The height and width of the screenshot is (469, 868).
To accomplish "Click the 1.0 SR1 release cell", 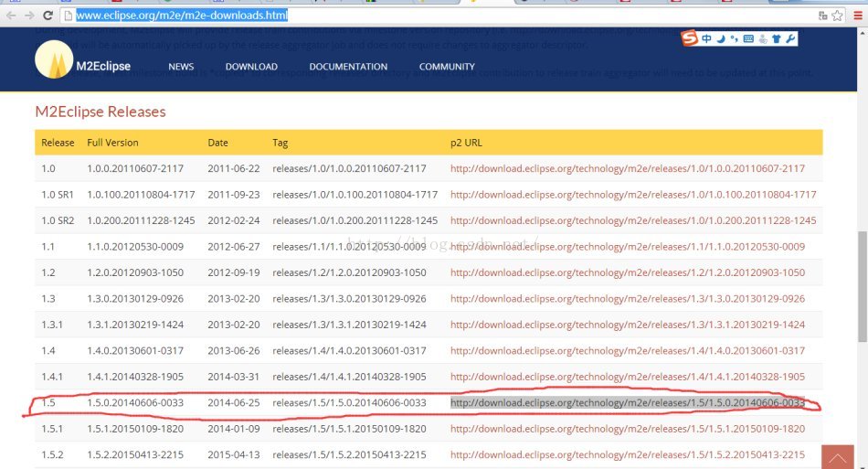I will coord(57,195).
